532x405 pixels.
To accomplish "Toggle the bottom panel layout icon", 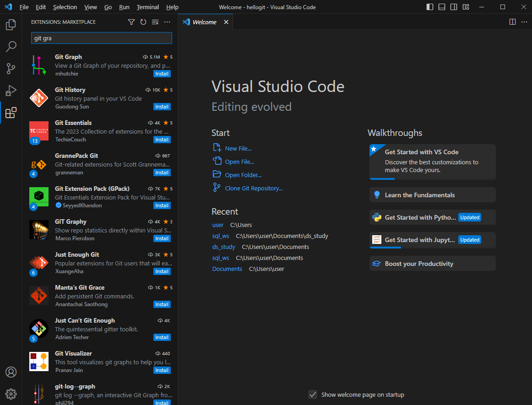I will [x=441, y=7].
